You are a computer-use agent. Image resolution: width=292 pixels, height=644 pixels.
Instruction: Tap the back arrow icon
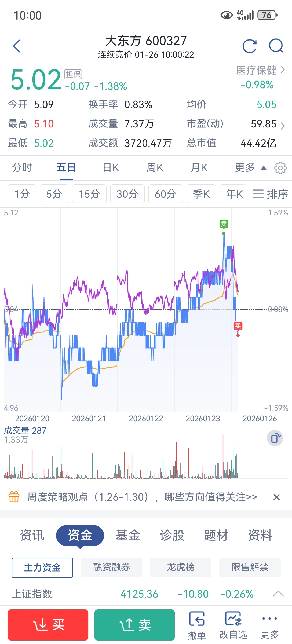tap(17, 46)
